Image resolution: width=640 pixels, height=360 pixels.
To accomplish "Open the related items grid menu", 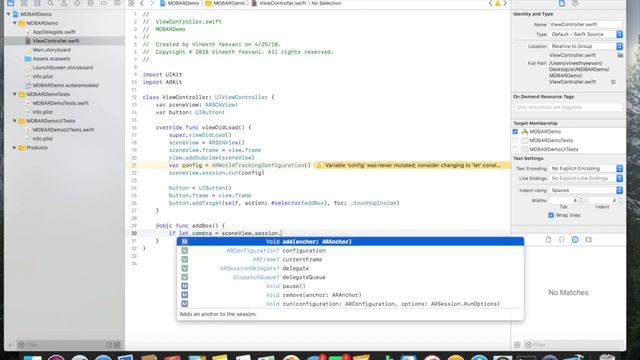I will click(x=131, y=3).
